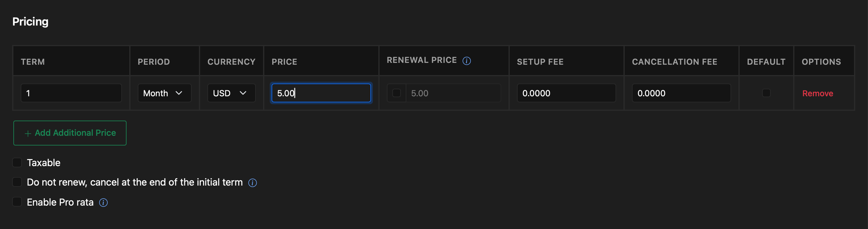Click the Add Additional Price button

coord(70,133)
